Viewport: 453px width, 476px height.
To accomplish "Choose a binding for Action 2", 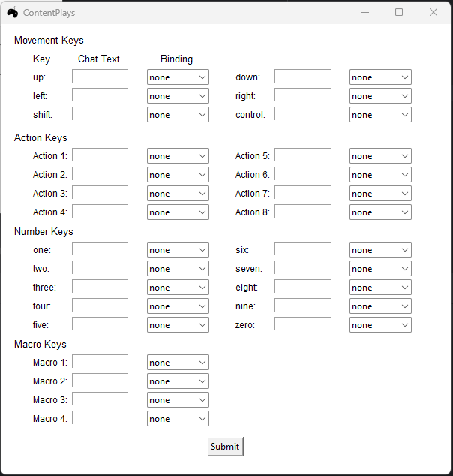I will [x=178, y=175].
